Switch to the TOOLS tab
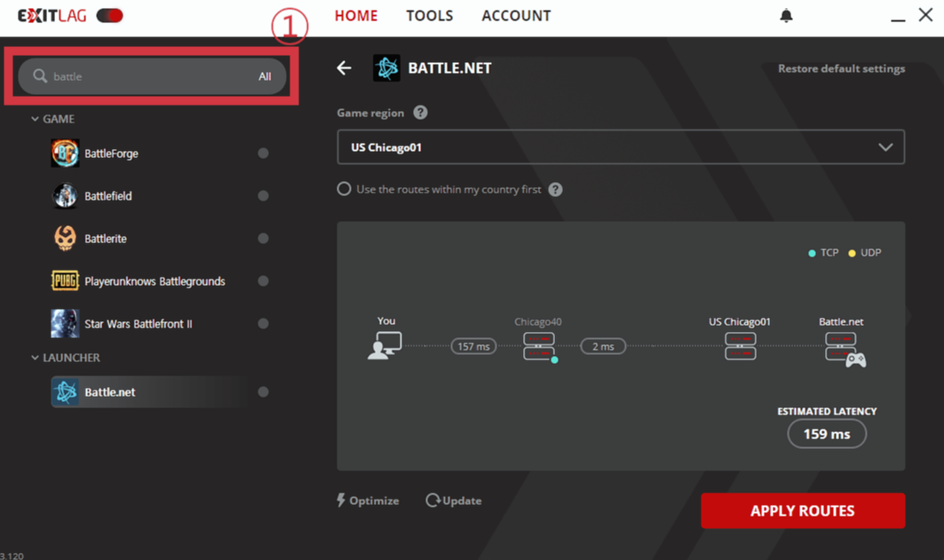Image resolution: width=944 pixels, height=560 pixels. coord(429,16)
